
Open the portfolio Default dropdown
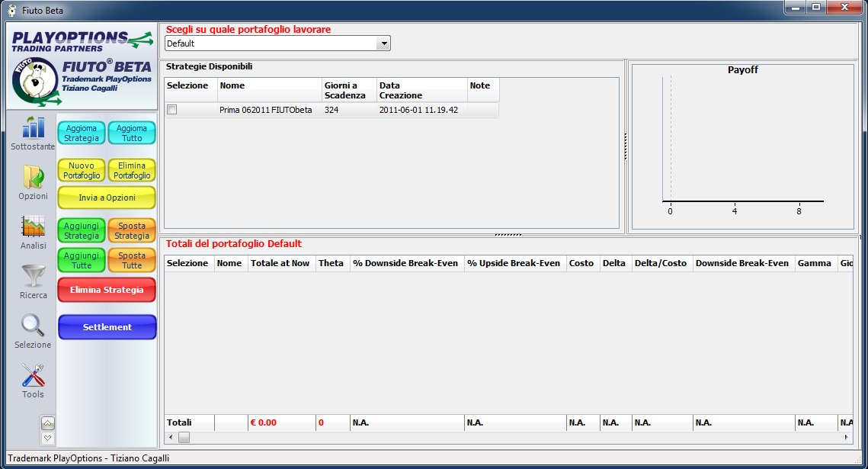click(x=384, y=43)
